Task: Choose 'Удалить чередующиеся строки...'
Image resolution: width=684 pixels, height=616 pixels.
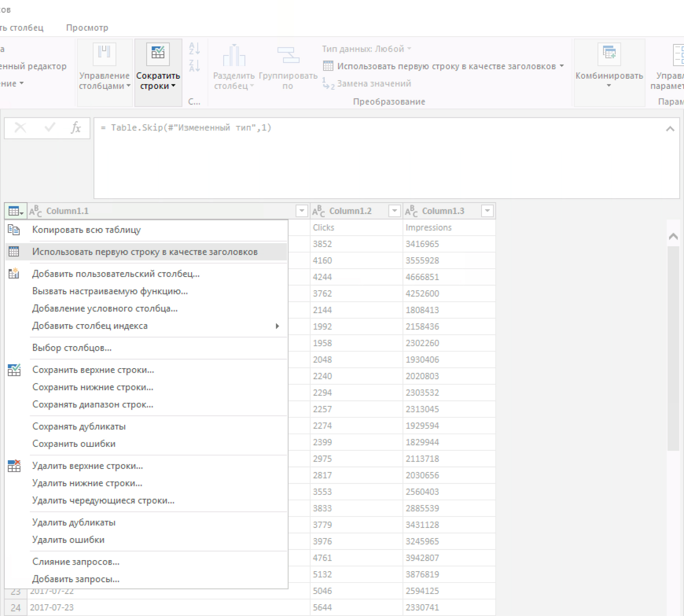Action: (146, 500)
